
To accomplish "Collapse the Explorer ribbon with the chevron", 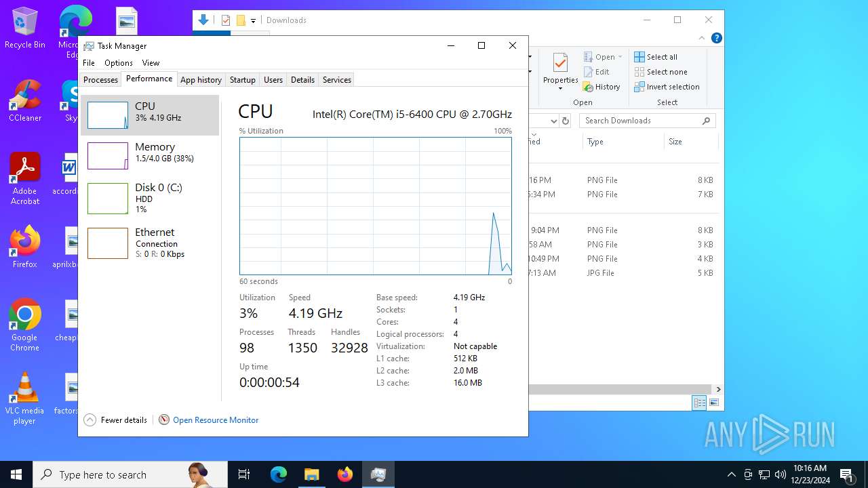I will pos(702,38).
